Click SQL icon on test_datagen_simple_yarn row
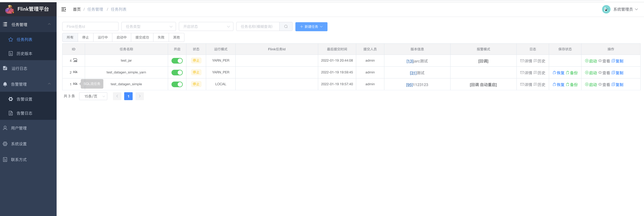The height and width of the screenshot is (216, 644). 75,72
